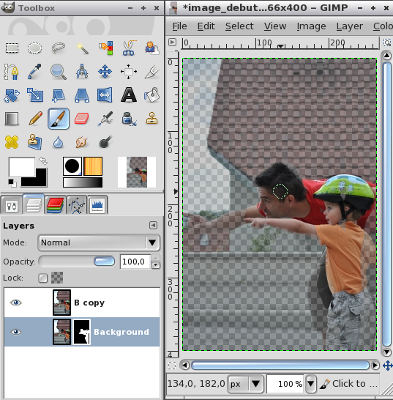
Task: Open the Image menu
Action: click(x=311, y=26)
